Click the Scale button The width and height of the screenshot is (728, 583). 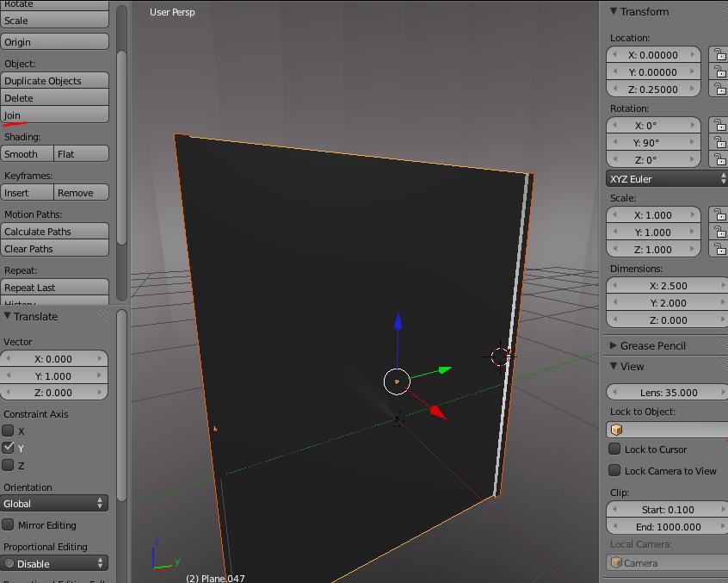55,21
